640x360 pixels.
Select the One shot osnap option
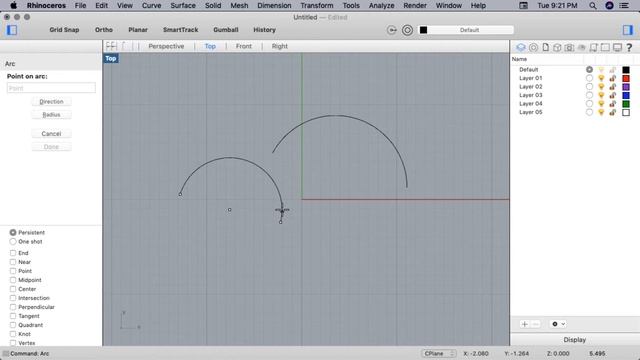(13, 242)
